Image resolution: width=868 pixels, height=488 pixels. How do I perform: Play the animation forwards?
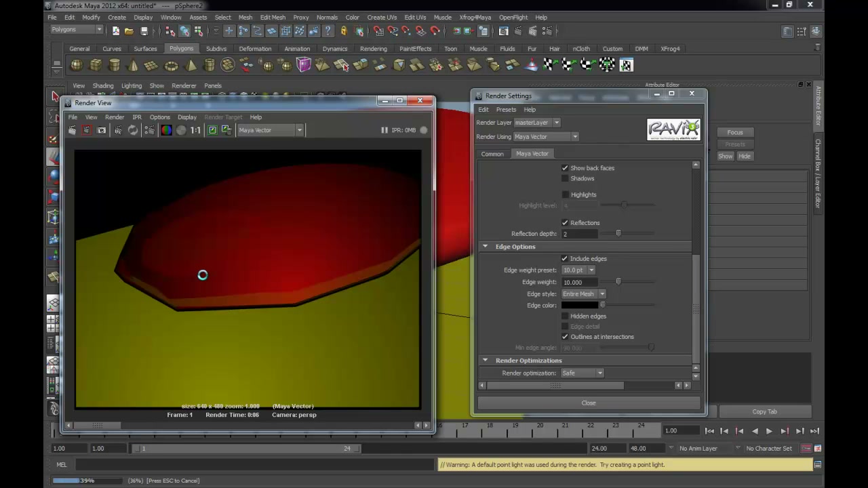(769, 430)
